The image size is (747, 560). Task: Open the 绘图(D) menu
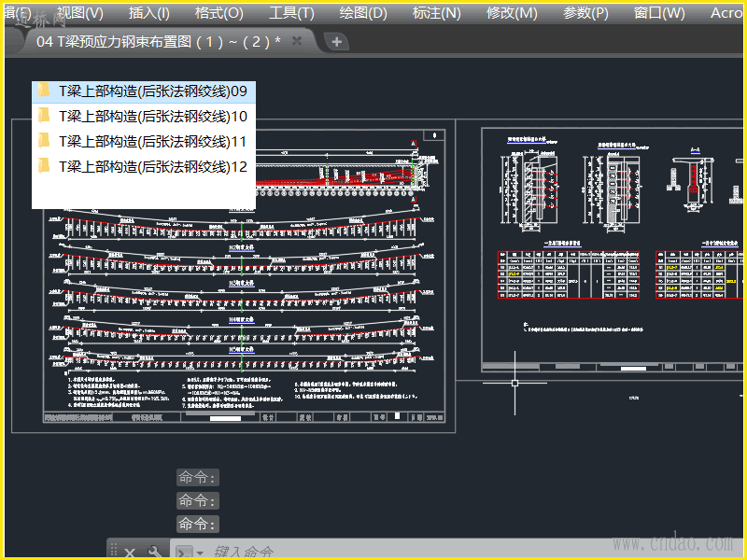tap(363, 13)
